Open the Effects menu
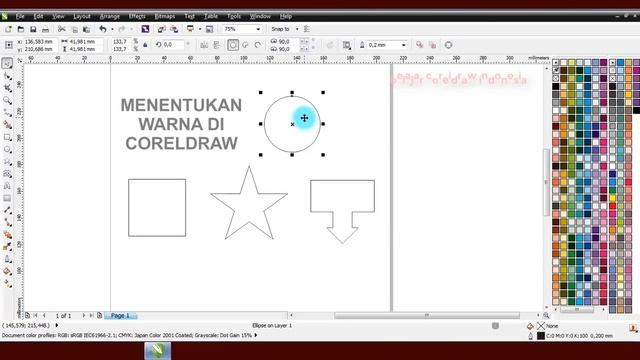The height and width of the screenshot is (360, 640). tap(137, 16)
